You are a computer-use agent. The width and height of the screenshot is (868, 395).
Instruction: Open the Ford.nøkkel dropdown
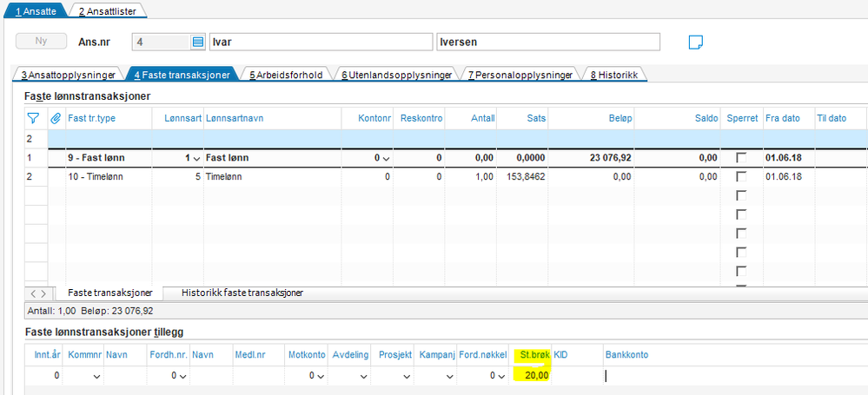(501, 376)
